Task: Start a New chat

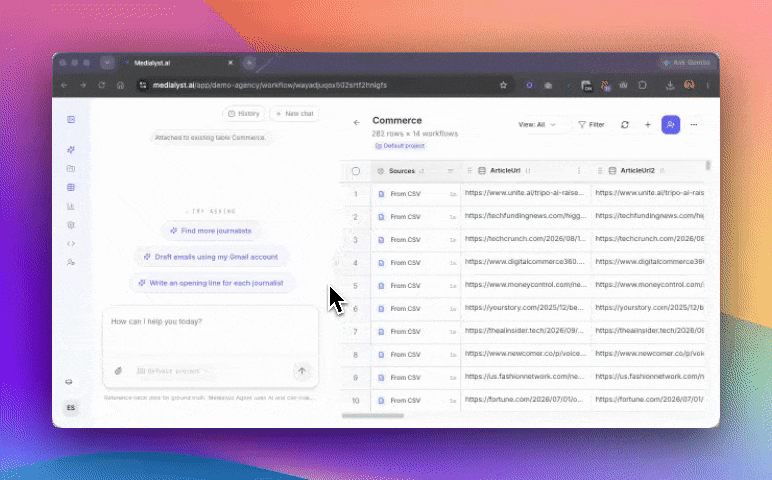Action: (294, 114)
